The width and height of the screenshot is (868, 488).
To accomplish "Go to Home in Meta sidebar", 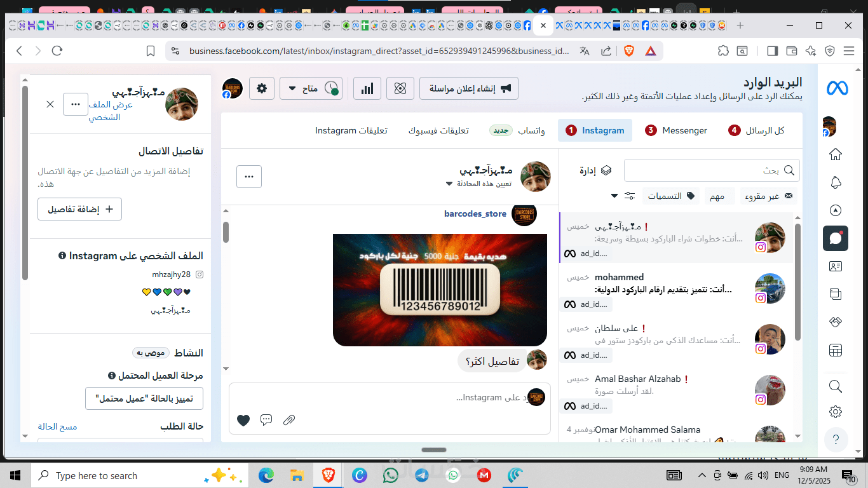I will [836, 154].
